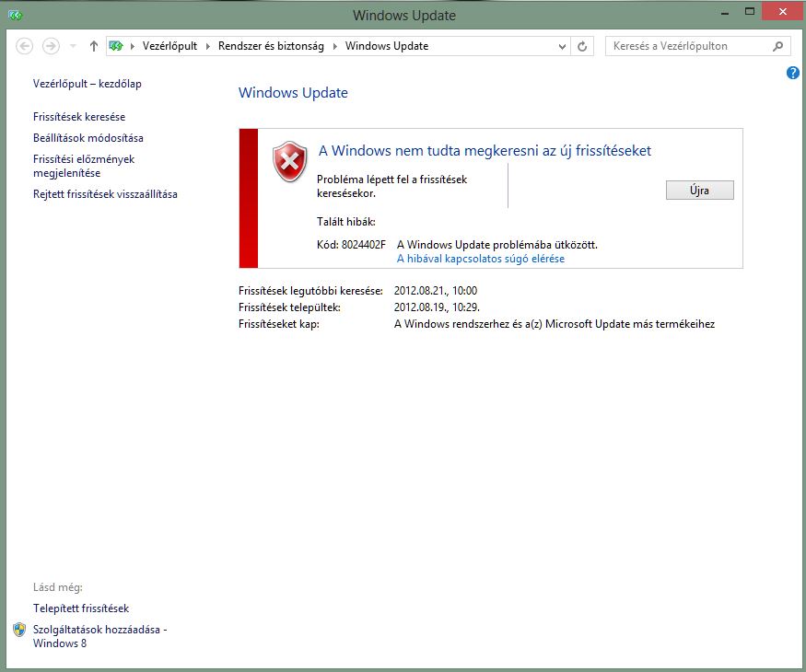Click the title bar Windows Update icon
The height and width of the screenshot is (672, 806).
(16, 16)
